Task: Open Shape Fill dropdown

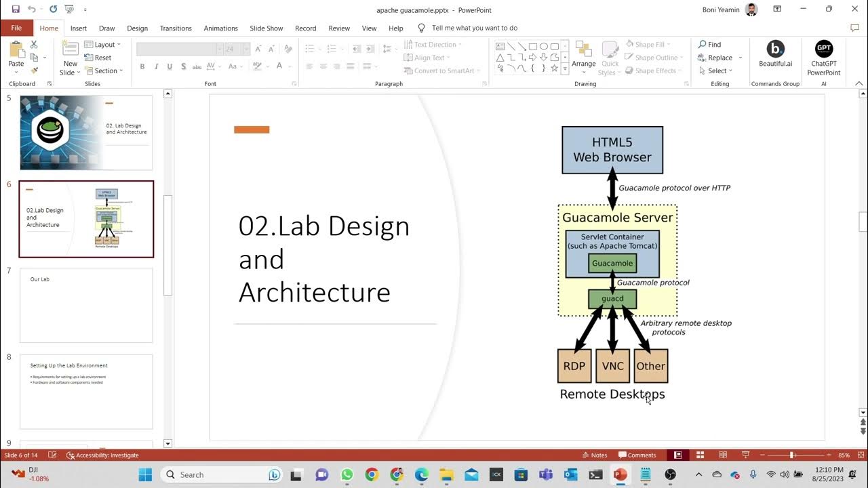Action: (x=650, y=45)
